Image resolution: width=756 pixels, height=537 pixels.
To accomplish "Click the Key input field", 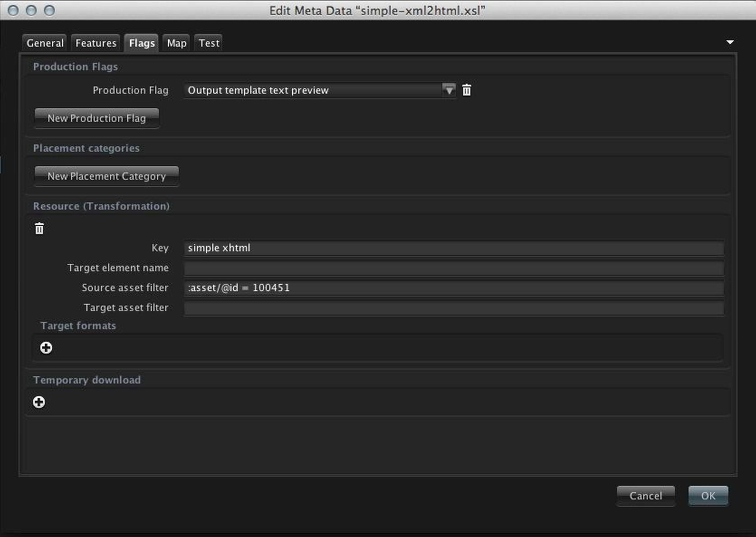I will tap(453, 248).
